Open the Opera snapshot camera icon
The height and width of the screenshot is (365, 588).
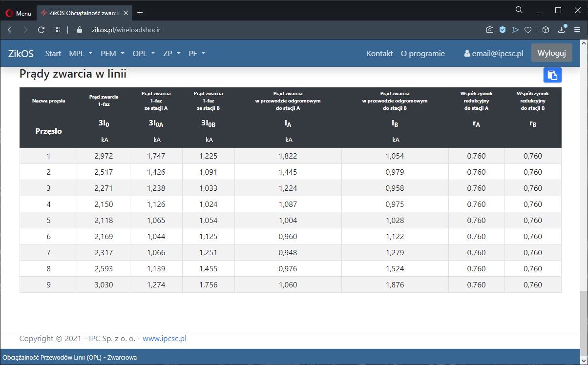pyautogui.click(x=489, y=30)
